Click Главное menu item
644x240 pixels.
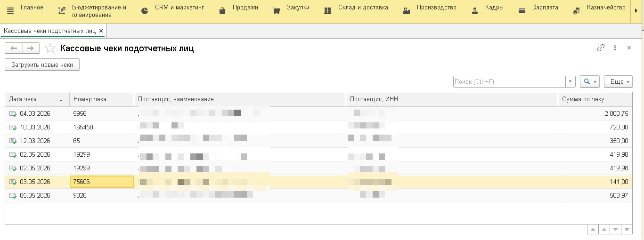tap(32, 8)
